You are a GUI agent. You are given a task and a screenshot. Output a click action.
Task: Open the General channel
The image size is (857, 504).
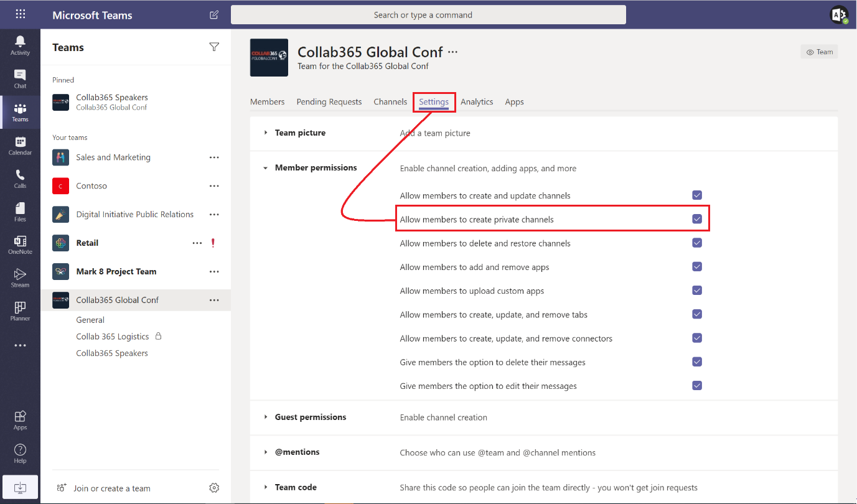[x=90, y=320]
